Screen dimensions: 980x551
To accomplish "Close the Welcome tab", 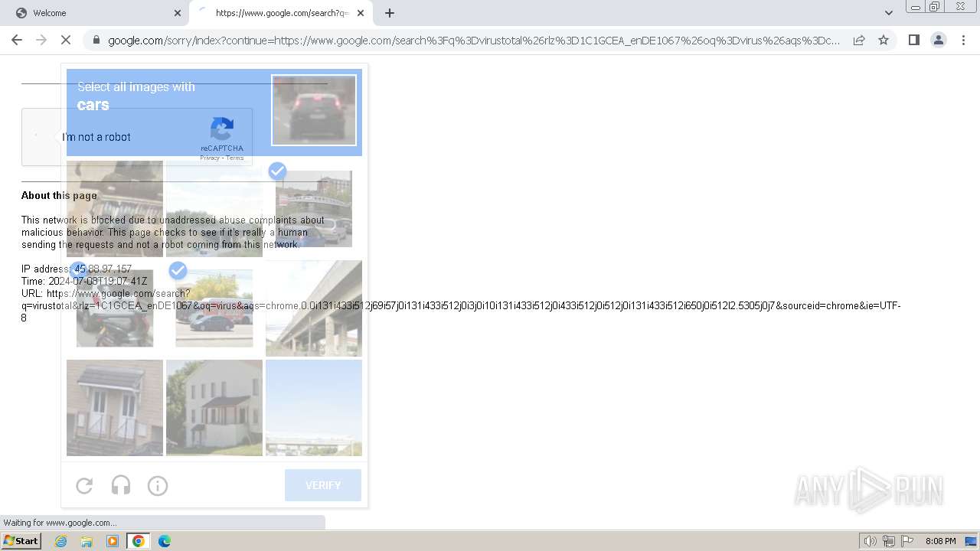I will pos(178,13).
